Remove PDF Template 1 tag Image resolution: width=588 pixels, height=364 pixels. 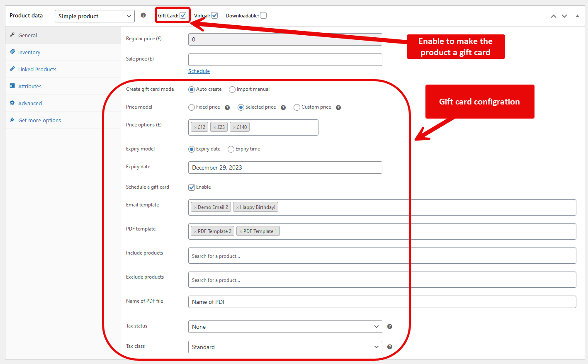[x=241, y=232]
